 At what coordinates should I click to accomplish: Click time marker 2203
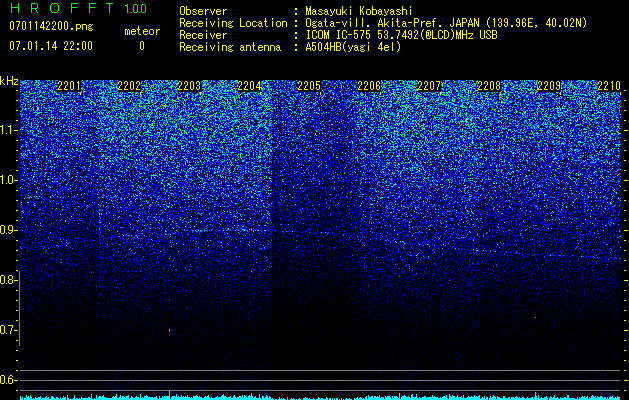pos(189,86)
